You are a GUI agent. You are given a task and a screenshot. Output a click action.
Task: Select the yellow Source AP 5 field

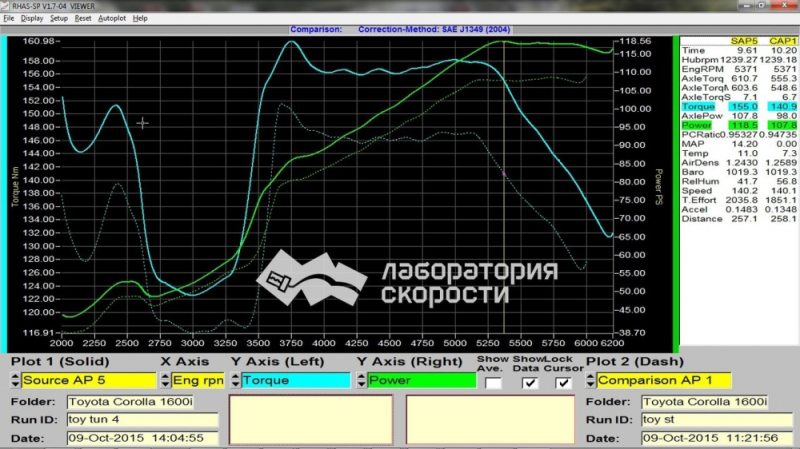point(89,380)
